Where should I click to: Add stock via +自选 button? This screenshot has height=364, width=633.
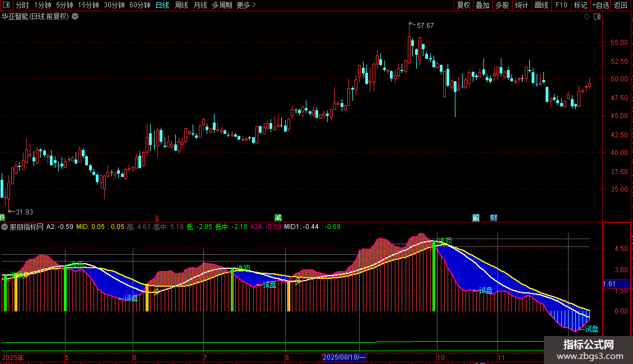click(601, 5)
